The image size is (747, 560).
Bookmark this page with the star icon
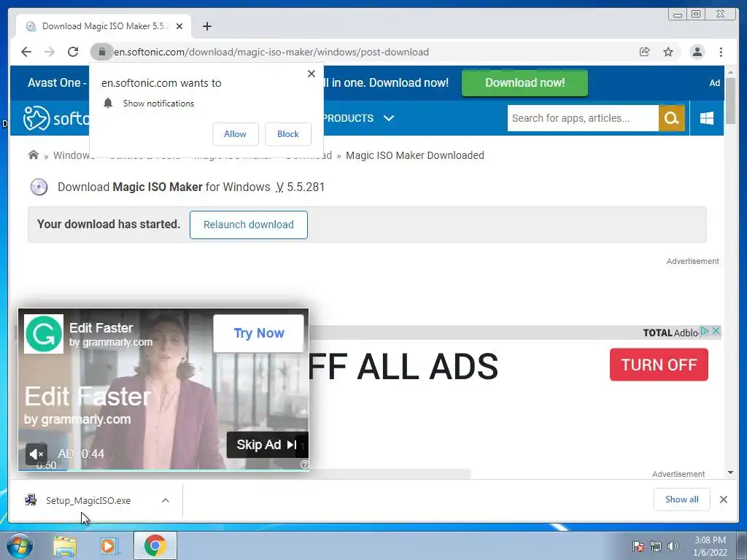coord(668,52)
